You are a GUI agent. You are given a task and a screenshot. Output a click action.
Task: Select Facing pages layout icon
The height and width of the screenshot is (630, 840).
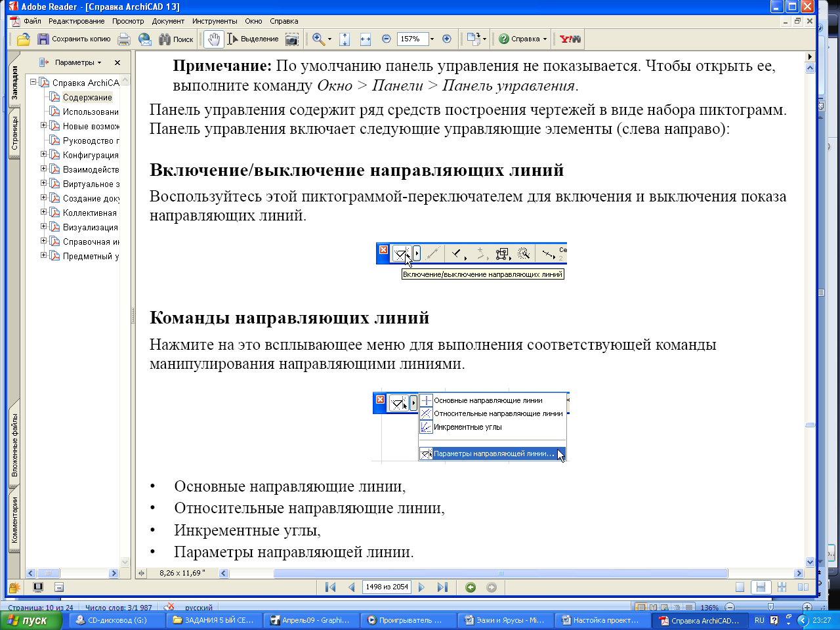(x=803, y=587)
